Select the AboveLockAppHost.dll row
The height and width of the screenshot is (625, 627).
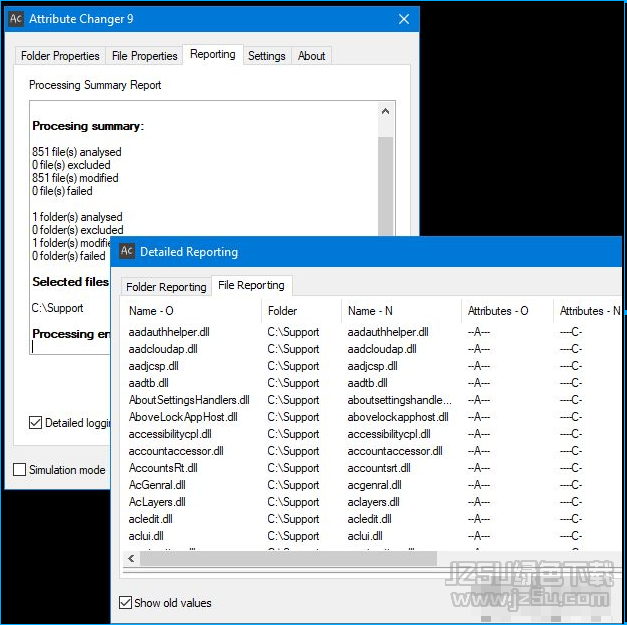point(183,417)
